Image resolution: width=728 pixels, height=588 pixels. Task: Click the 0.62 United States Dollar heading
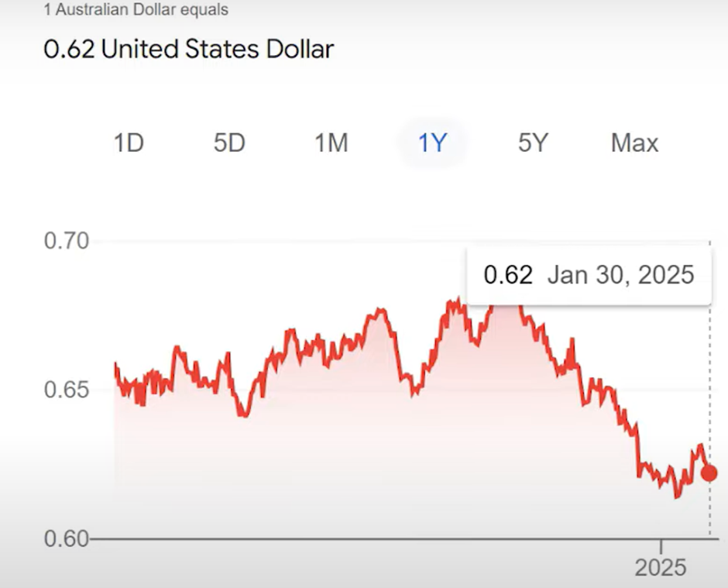(x=189, y=50)
